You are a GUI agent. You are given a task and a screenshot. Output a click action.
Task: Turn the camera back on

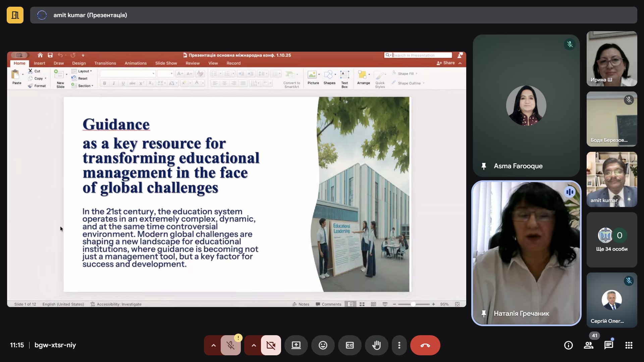click(x=271, y=345)
